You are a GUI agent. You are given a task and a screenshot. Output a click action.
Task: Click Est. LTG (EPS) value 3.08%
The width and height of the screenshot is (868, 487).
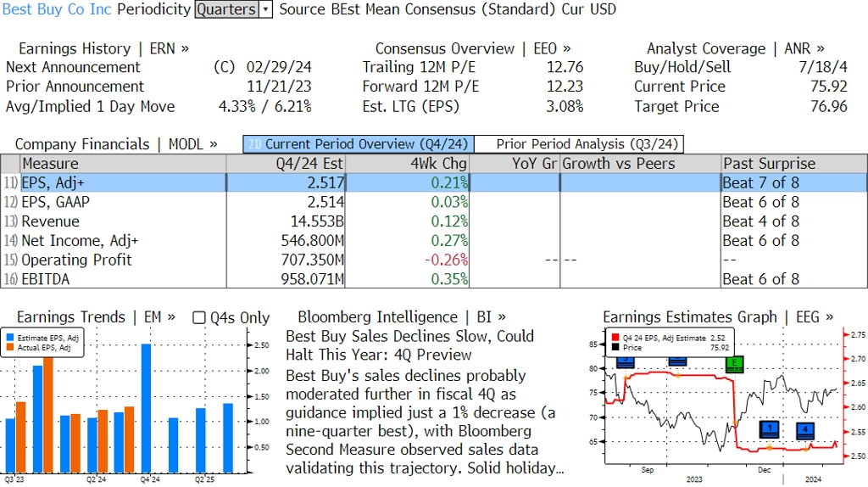(x=565, y=106)
